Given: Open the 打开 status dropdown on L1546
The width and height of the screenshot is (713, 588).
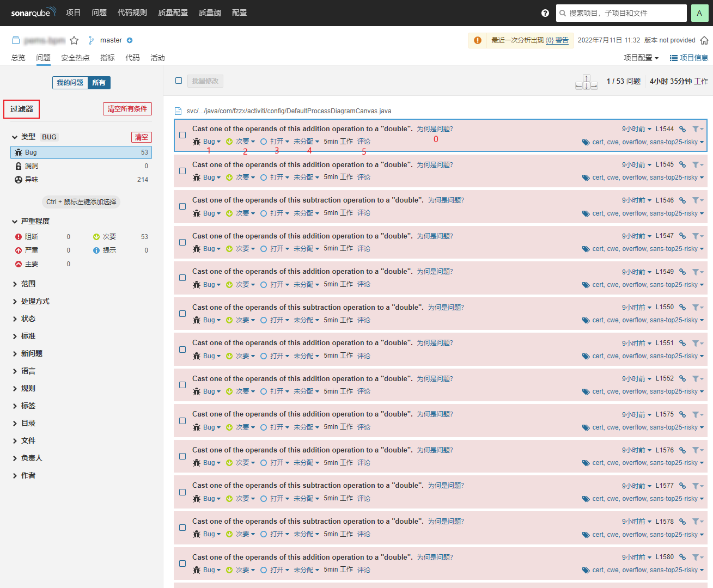Looking at the screenshot, I should tap(275, 213).
